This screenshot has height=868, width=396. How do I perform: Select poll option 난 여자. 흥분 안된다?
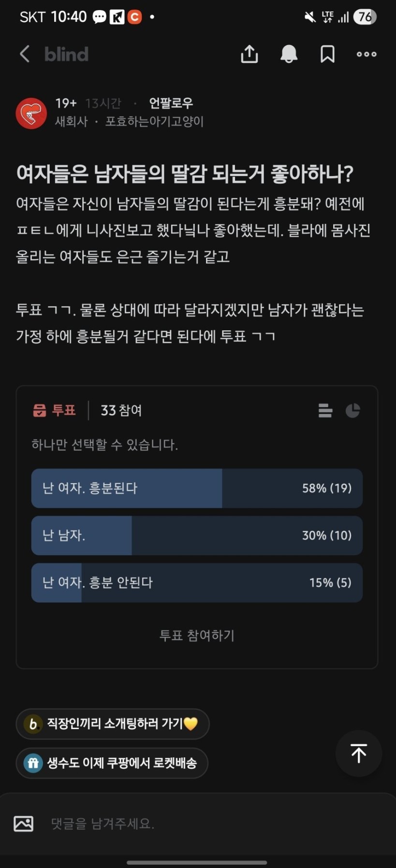click(x=197, y=583)
